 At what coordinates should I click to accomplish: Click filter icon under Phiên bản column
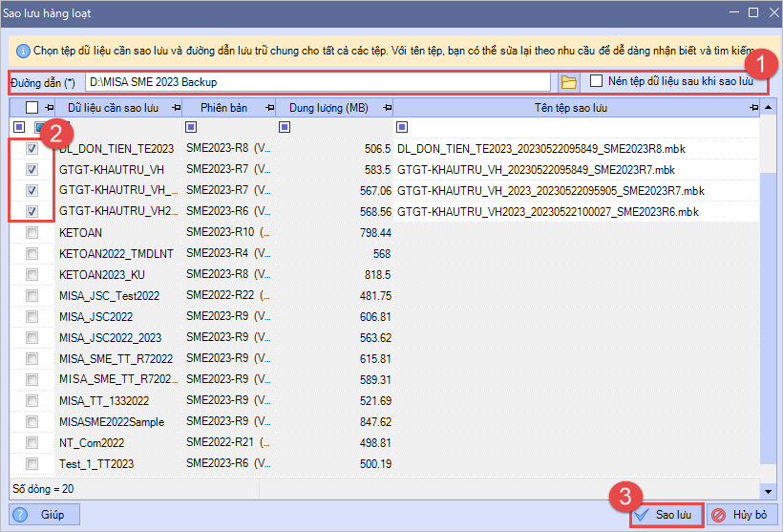[192, 127]
